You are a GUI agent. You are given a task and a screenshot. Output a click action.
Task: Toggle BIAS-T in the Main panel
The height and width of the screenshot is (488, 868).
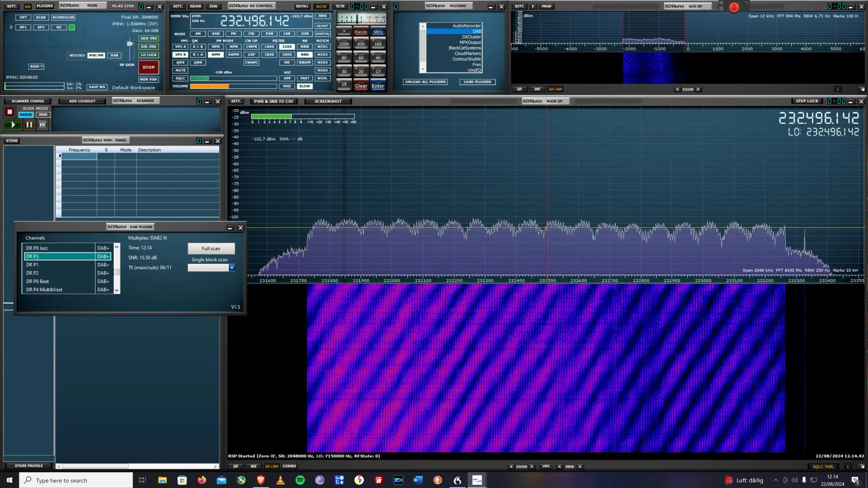point(36,66)
